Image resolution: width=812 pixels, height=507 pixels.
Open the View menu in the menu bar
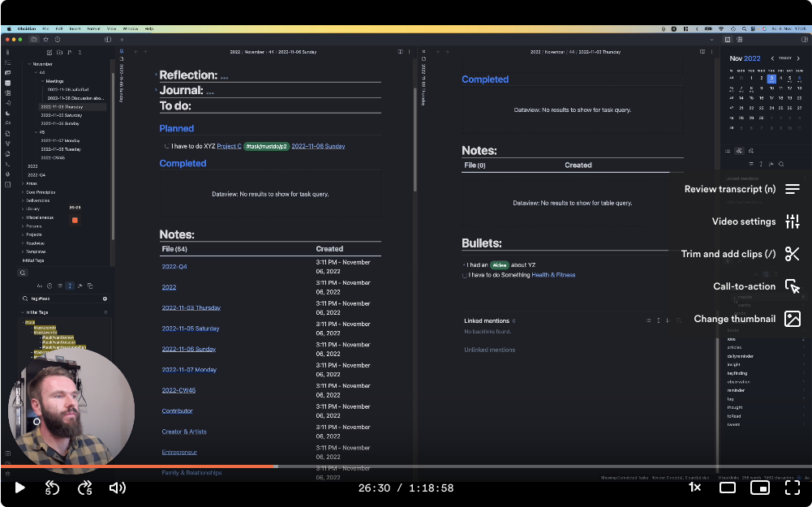(110, 26)
